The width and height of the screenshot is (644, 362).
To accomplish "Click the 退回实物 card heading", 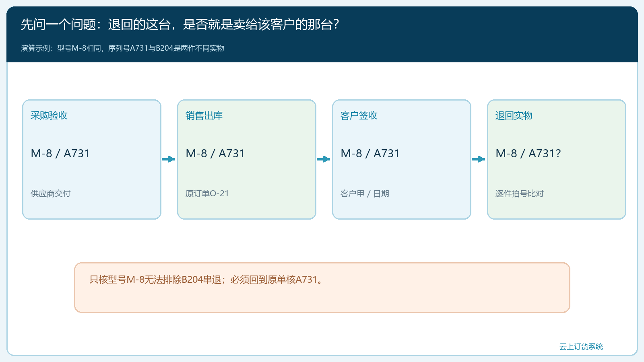I will (514, 115).
